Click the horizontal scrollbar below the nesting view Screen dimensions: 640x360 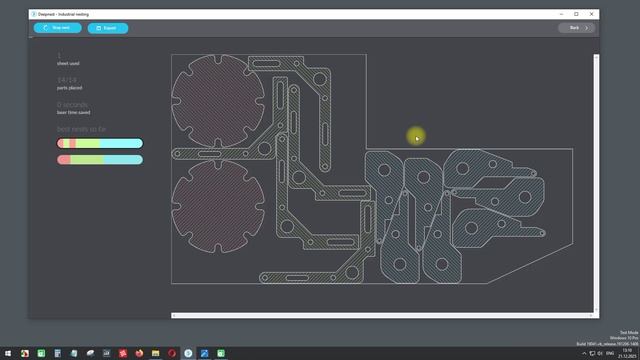[x=382, y=315]
